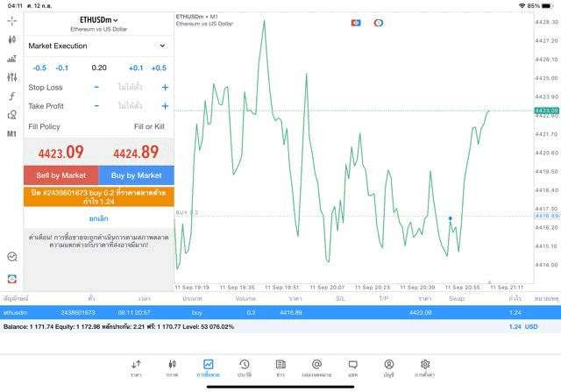The height and width of the screenshot is (392, 561).
Task: Open the Mailbox @ tab
Action: (x=316, y=367)
